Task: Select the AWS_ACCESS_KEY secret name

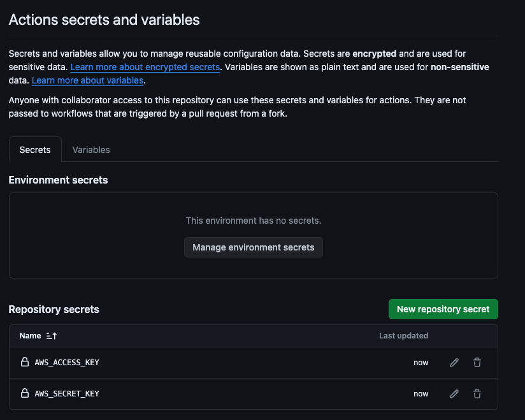Action: [x=66, y=362]
